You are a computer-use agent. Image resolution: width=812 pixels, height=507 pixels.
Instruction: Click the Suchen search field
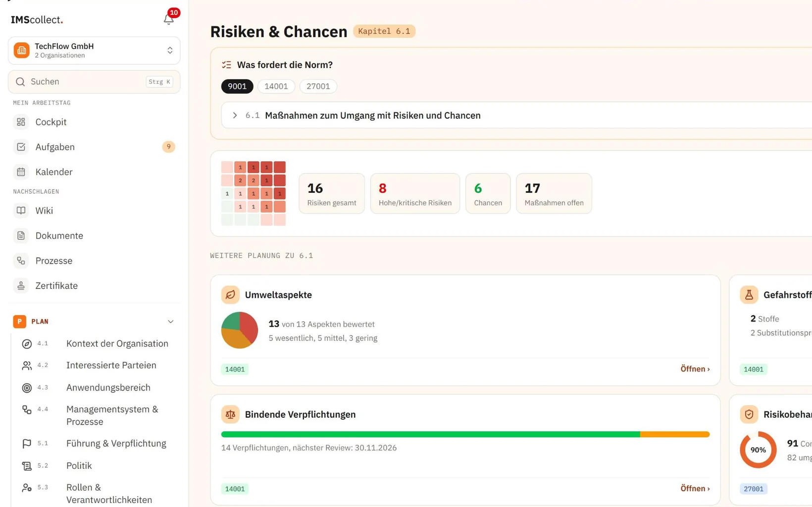pyautogui.click(x=94, y=82)
